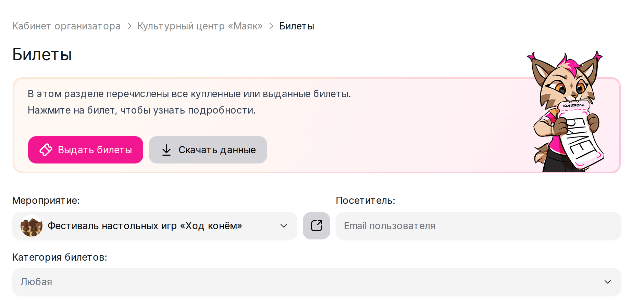
Task: Click the Посетитель: label
Action: [366, 200]
